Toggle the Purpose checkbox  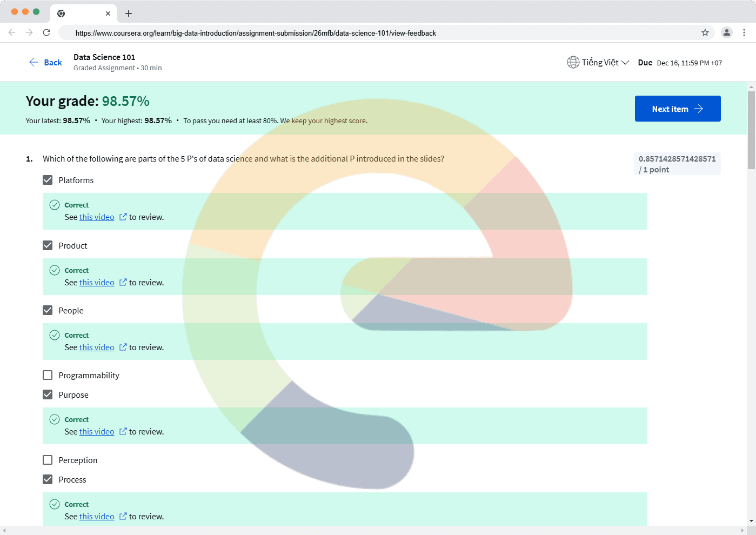coord(48,394)
